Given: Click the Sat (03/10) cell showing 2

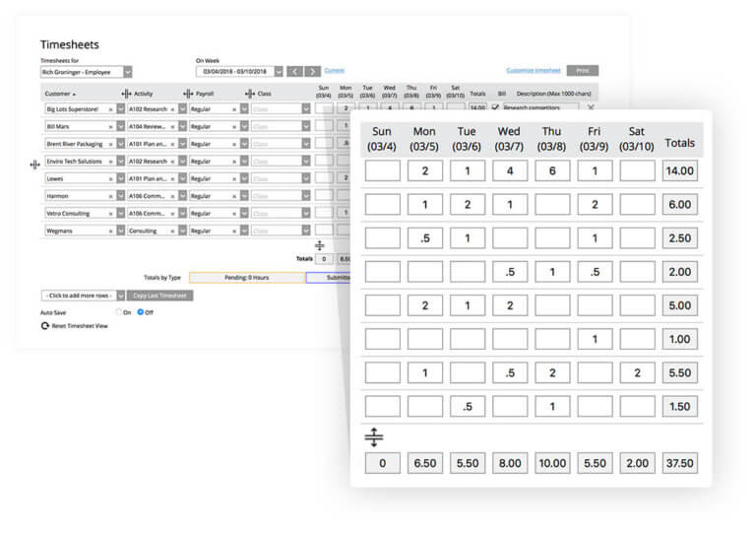Looking at the screenshot, I should click(x=637, y=372).
